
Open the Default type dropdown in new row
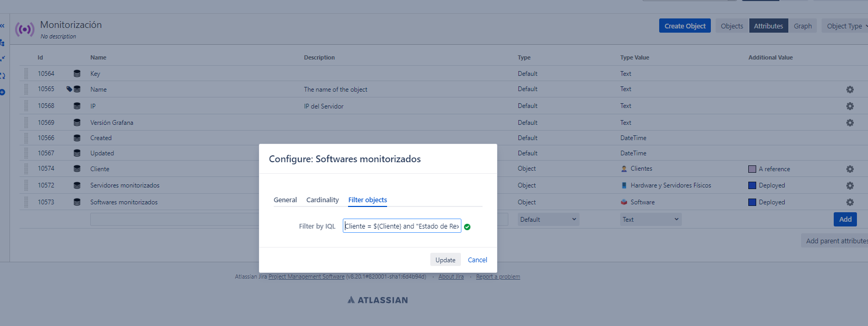tap(548, 220)
